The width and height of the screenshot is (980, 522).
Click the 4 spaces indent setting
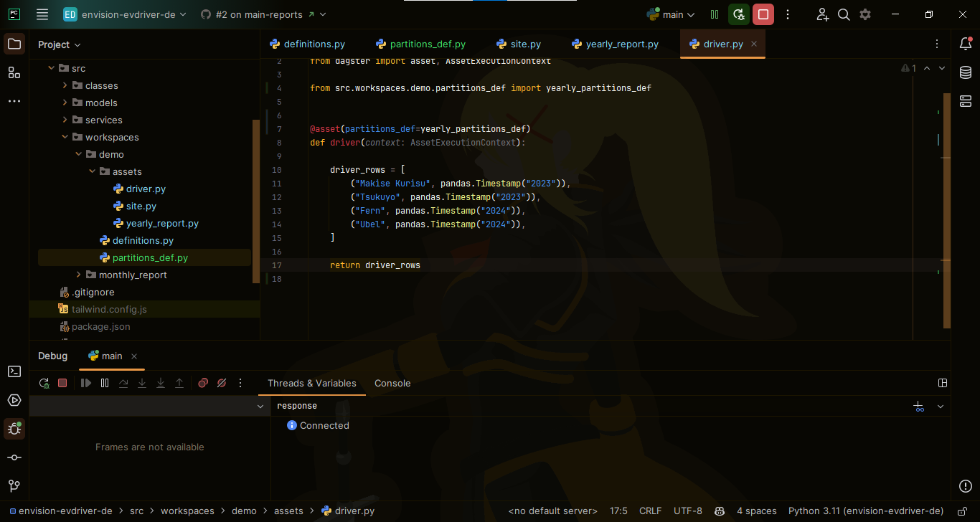[757, 511]
